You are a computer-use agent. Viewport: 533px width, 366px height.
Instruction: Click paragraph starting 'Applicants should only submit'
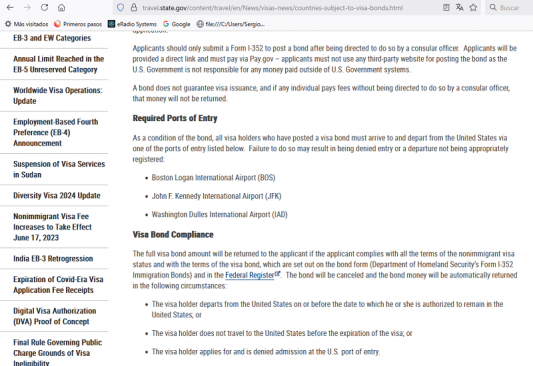325,59
